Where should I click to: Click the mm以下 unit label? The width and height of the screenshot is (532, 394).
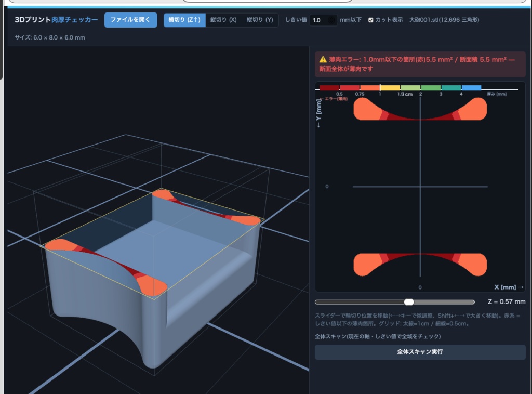[x=351, y=20]
